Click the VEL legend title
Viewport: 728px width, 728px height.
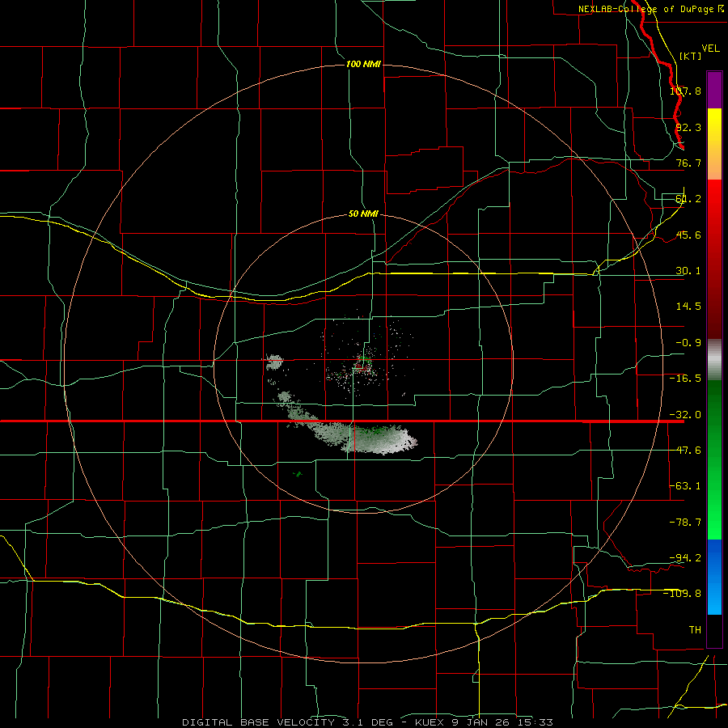[710, 49]
